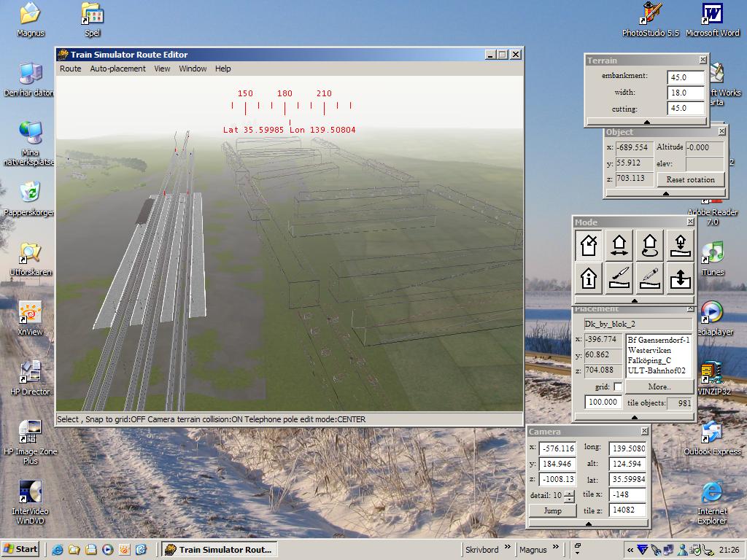Click the object info mode icon
This screenshot has height=560, width=747.
[x=589, y=278]
